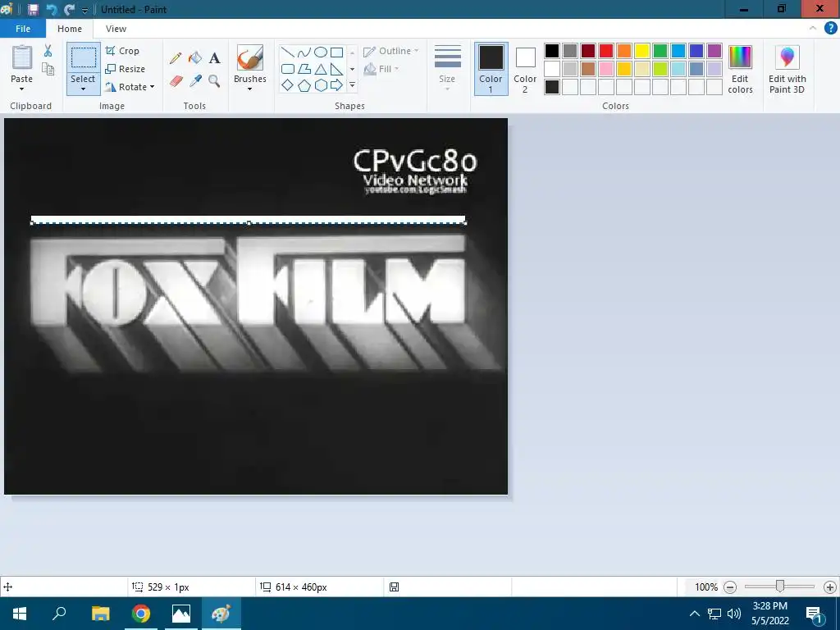The width and height of the screenshot is (840, 630).
Task: Open Paint Help question mark
Action: (830, 28)
